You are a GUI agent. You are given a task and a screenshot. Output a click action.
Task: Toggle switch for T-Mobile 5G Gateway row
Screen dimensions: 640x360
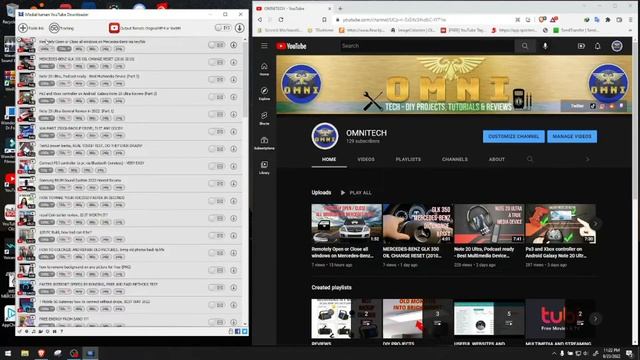point(216,305)
